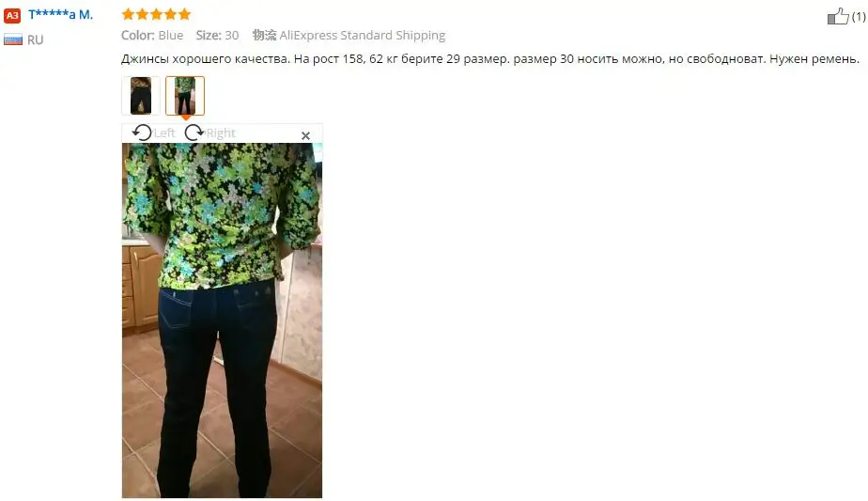Screen dimensions: 868x501
Task: Click the RU country label
Action: click(35, 39)
